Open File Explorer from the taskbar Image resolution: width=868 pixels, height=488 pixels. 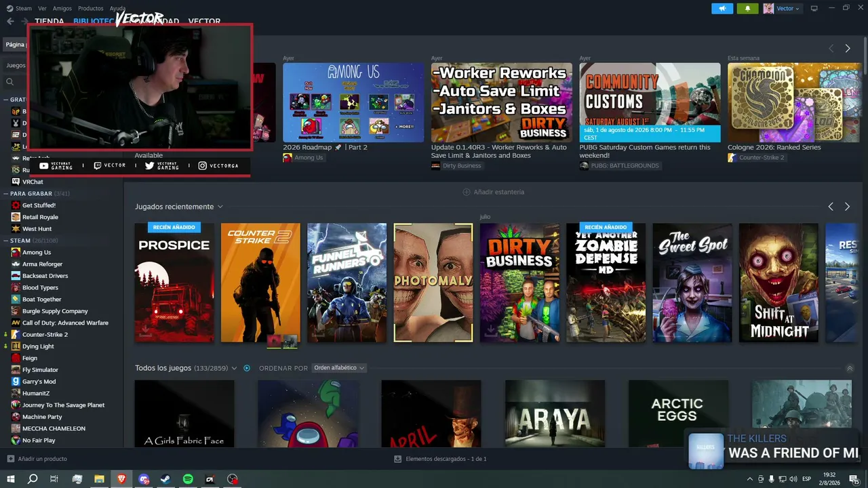99,479
